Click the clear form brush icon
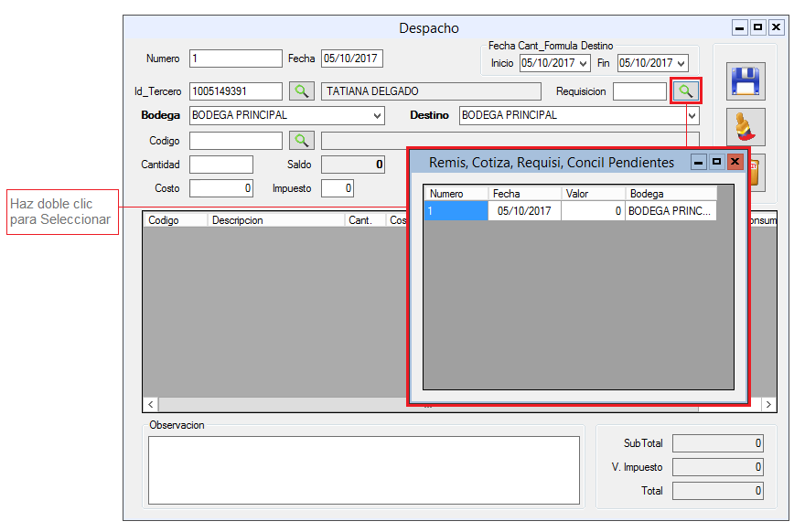Viewport: 794px width, 532px height. (746, 126)
